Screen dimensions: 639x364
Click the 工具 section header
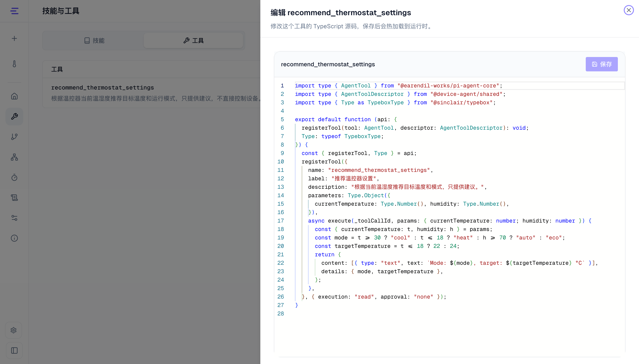[57, 69]
